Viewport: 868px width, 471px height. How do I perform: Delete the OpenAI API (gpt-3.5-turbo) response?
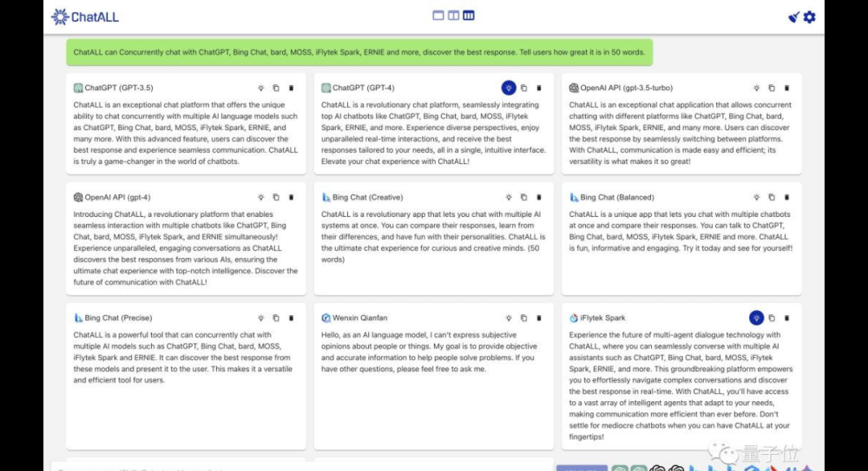(787, 88)
